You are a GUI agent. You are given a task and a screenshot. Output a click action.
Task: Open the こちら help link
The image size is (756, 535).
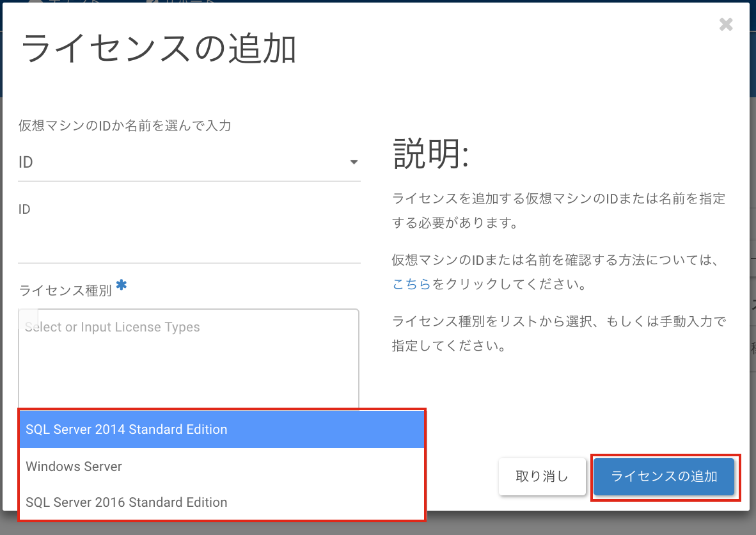click(411, 284)
